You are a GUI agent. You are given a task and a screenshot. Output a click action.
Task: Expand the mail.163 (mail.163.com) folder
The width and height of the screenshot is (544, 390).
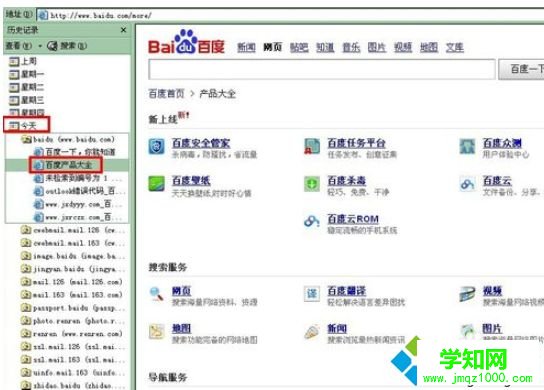tap(71, 295)
